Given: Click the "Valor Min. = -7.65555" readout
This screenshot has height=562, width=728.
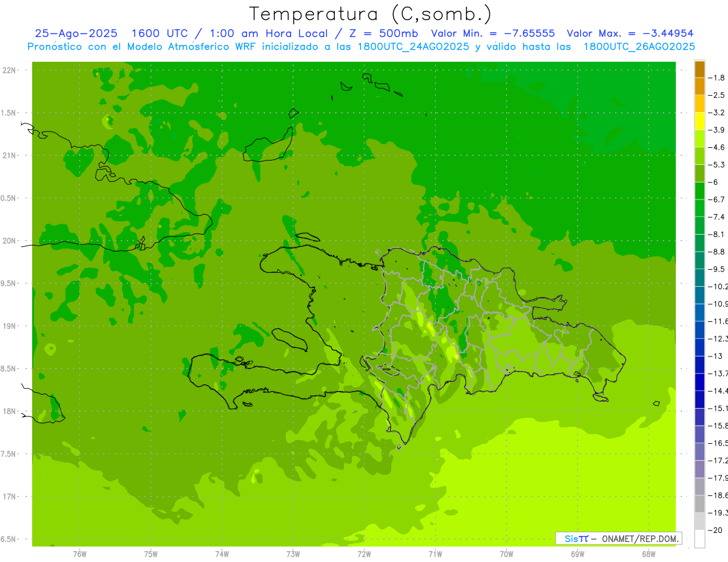Looking at the screenshot, I should (492, 33).
